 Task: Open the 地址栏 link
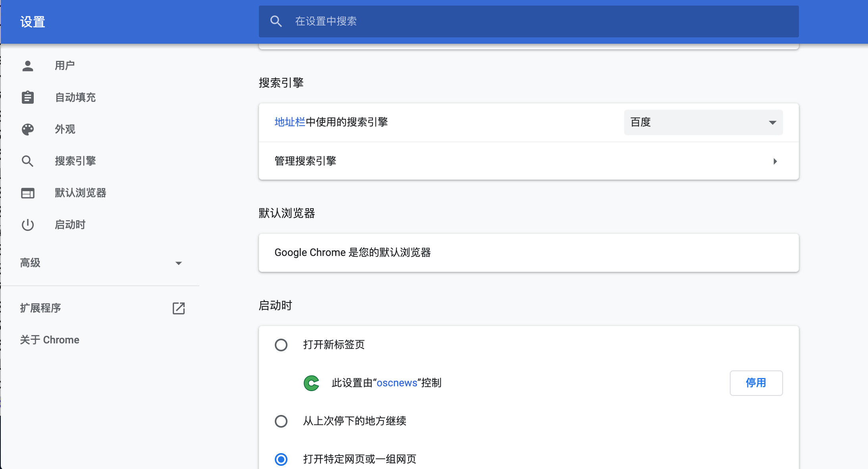(290, 122)
